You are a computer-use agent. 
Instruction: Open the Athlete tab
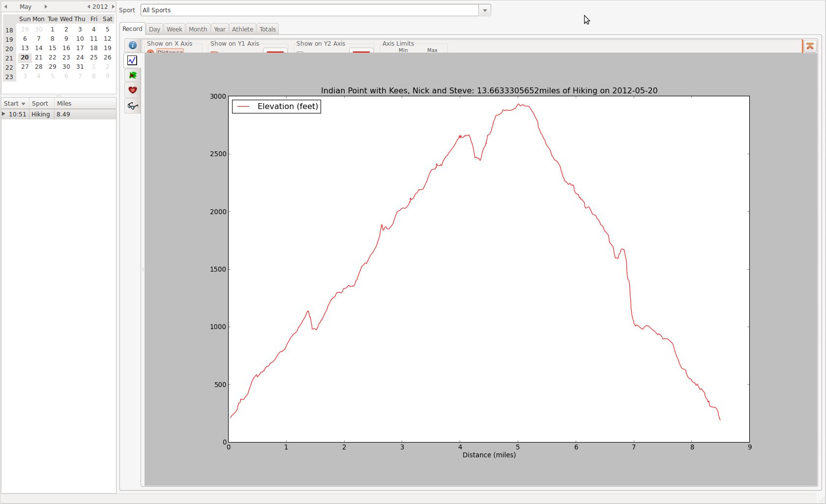click(242, 29)
